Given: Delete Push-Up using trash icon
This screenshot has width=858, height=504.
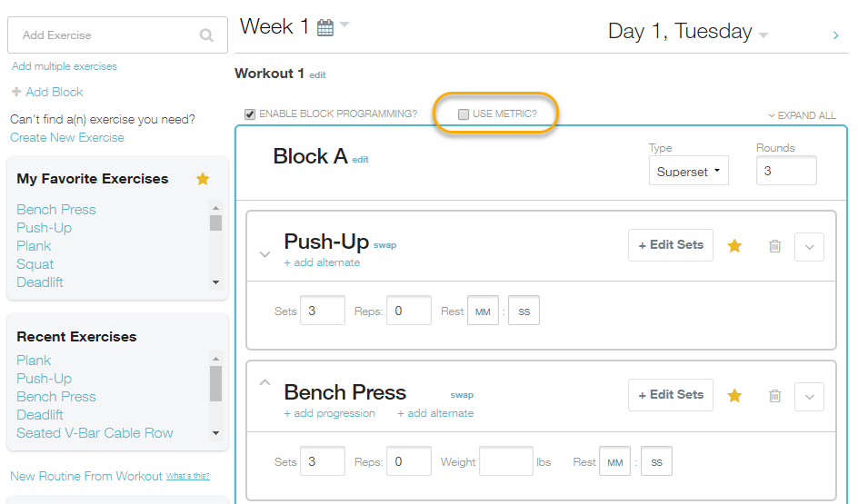Looking at the screenshot, I should (774, 246).
